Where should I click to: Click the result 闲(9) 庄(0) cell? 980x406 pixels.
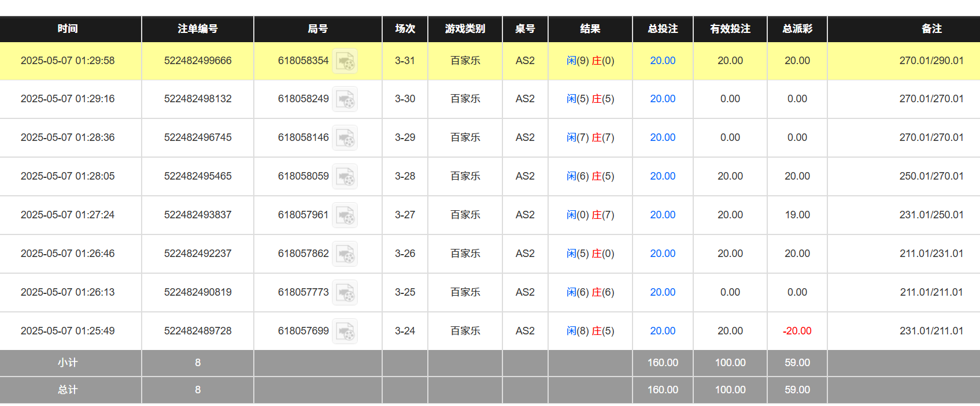590,61
